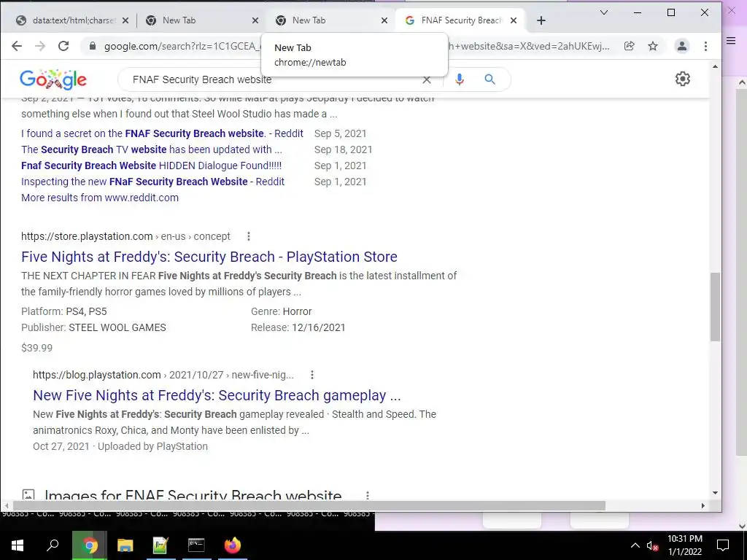Open 'New Five Nights at Freddy's' gameplay link
This screenshot has height=560, width=747.
pyautogui.click(x=217, y=395)
